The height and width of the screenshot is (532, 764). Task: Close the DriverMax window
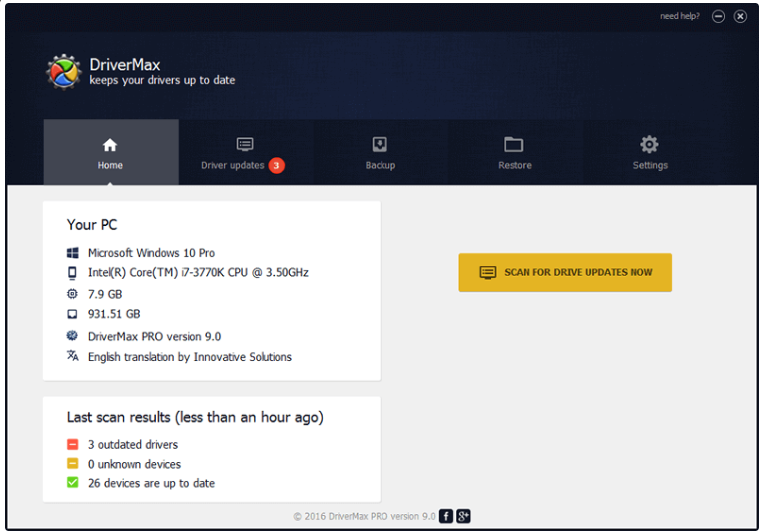[740, 17]
